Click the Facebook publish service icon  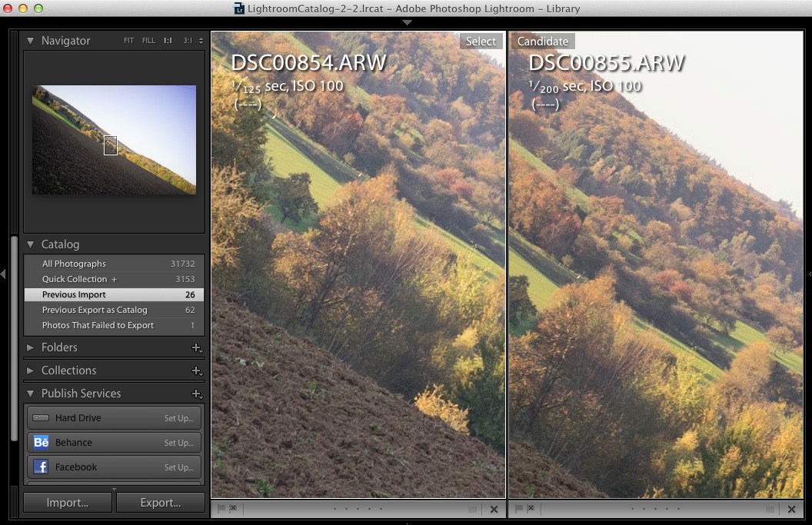tap(42, 467)
